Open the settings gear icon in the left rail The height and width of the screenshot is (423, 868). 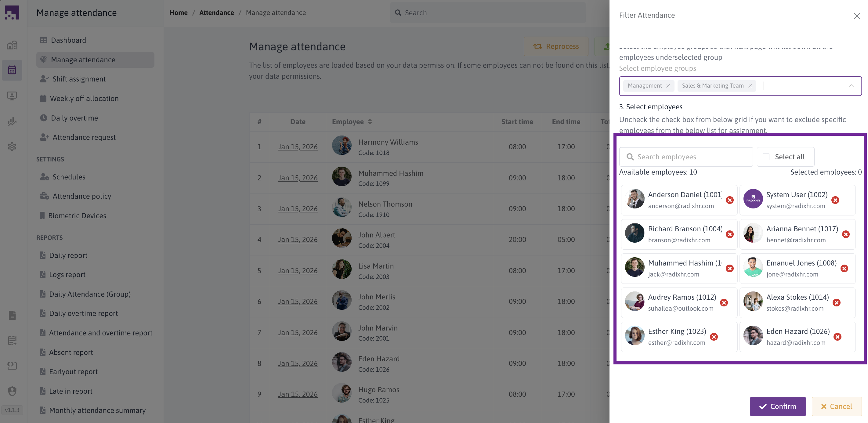pos(12,146)
